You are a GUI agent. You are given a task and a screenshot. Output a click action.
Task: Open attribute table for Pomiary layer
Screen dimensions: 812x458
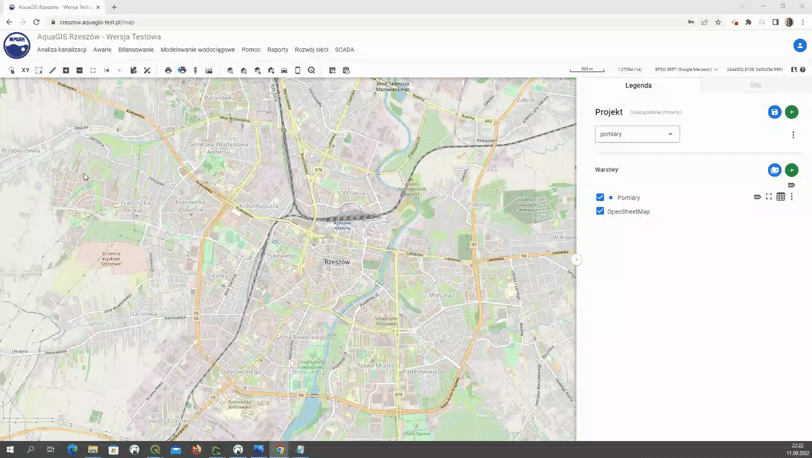tap(781, 197)
